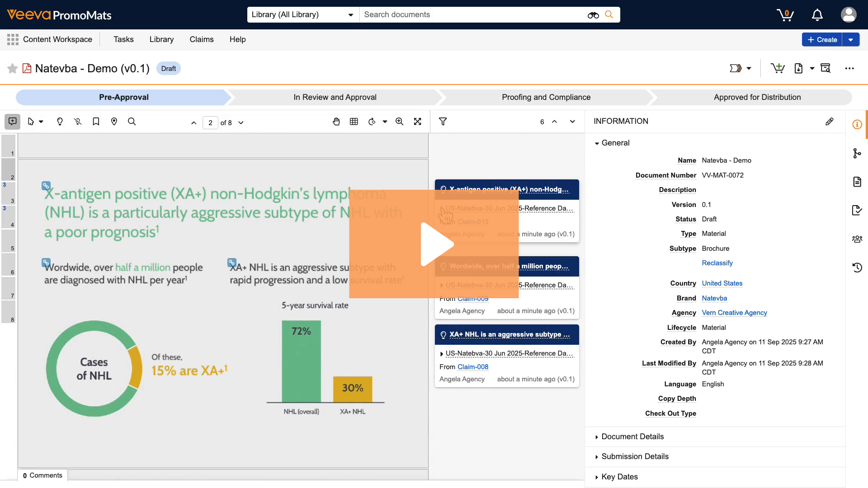Screen dimensions: 868x488
Task: Open the Claim-008 link
Action: [473, 367]
